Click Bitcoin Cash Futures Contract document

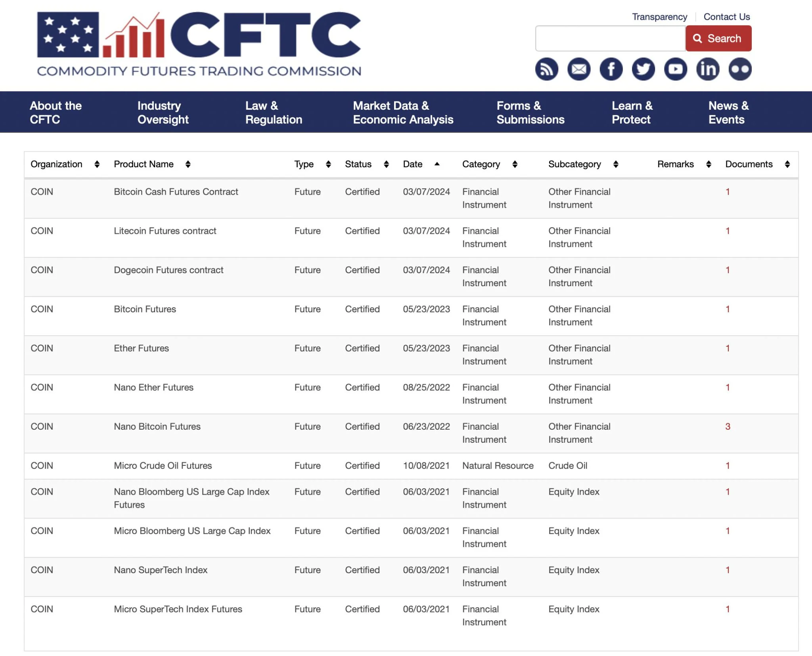point(728,192)
